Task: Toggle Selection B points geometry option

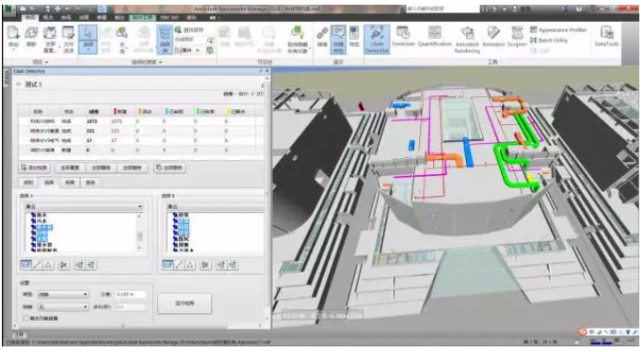Action: click(190, 264)
